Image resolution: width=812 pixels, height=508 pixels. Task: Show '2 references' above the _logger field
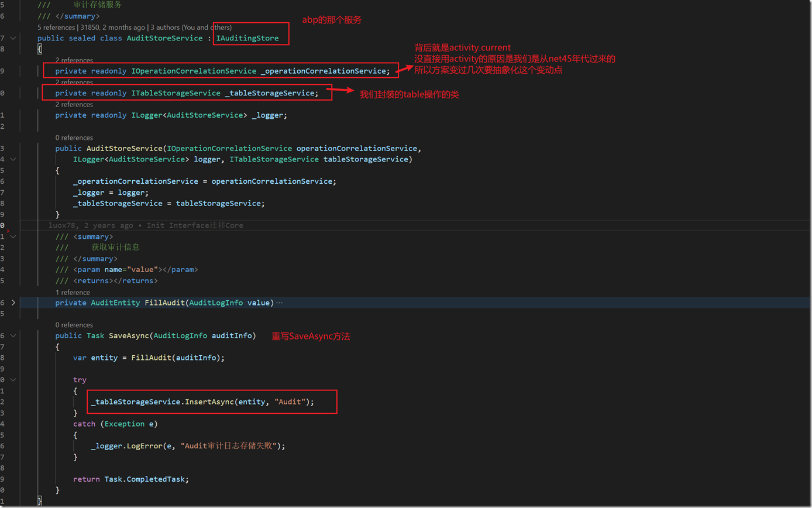[x=74, y=105]
